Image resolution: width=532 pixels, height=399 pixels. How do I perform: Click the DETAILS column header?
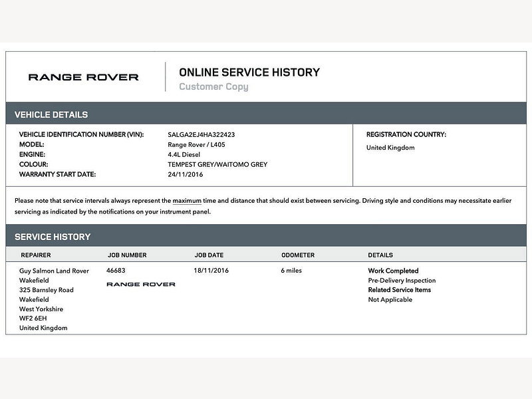[380, 255]
